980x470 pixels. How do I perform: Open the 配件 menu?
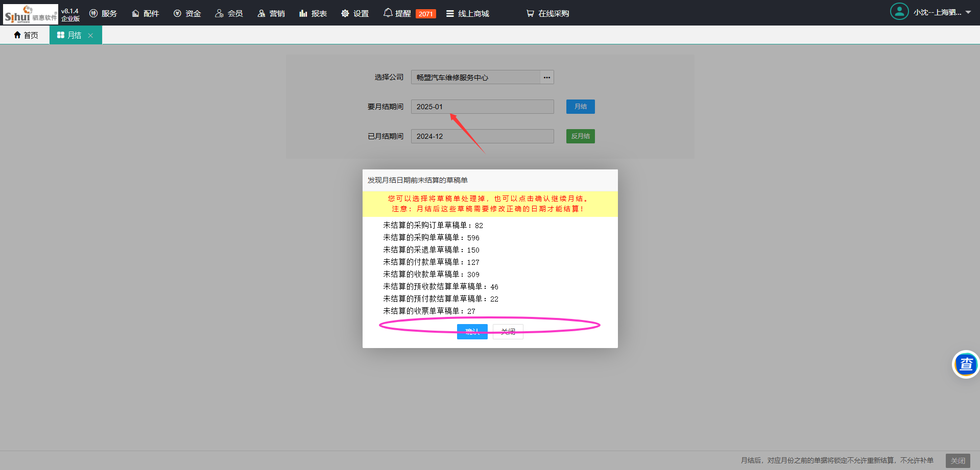(x=146, y=13)
